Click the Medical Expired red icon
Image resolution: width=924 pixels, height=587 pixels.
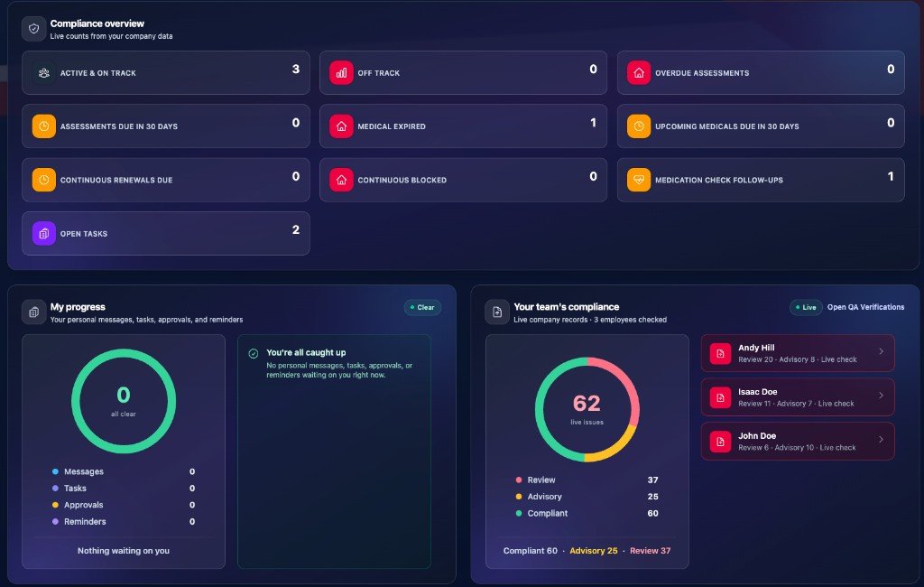tap(341, 126)
